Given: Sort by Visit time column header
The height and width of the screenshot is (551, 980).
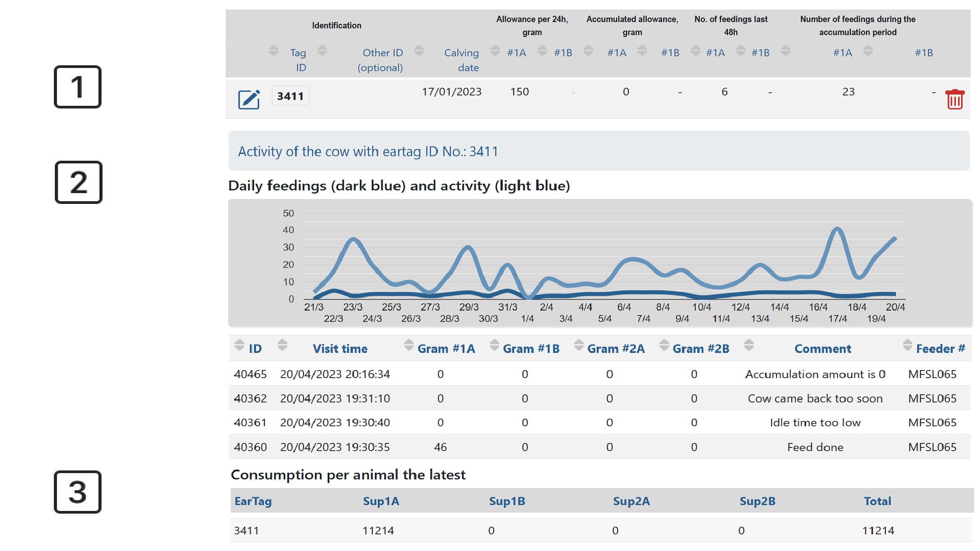Looking at the screenshot, I should (340, 348).
